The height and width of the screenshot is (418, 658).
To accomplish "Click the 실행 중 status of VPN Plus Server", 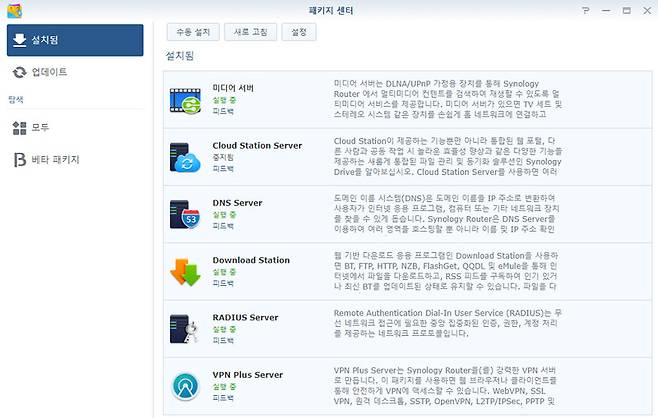I will [224, 387].
